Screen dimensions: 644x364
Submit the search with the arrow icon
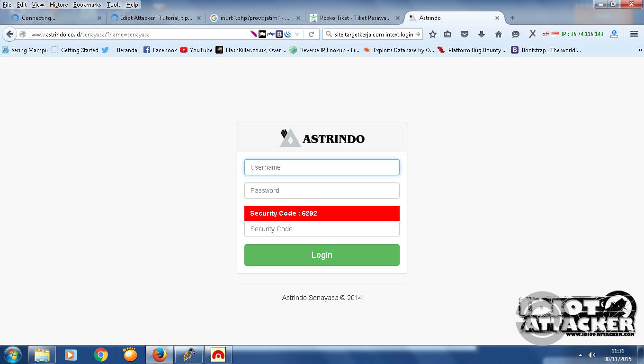point(418,34)
